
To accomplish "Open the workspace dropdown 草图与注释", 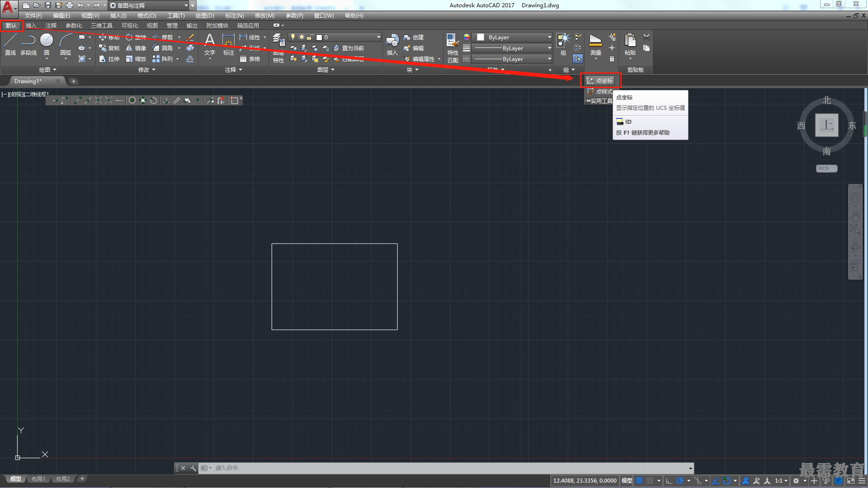I will pos(149,5).
